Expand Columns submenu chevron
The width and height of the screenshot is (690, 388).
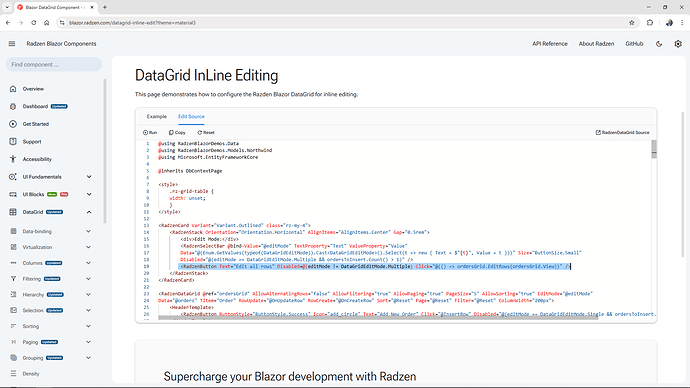[88, 263]
